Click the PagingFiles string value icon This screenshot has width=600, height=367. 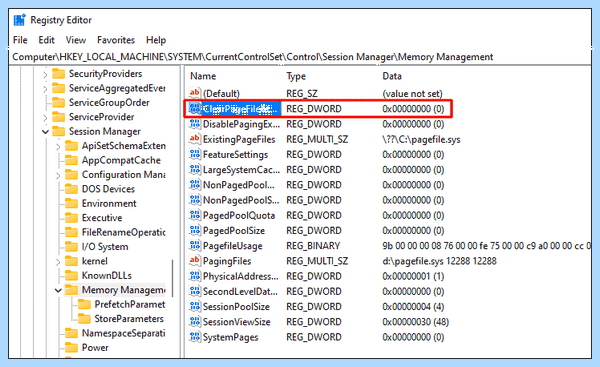pyautogui.click(x=194, y=261)
